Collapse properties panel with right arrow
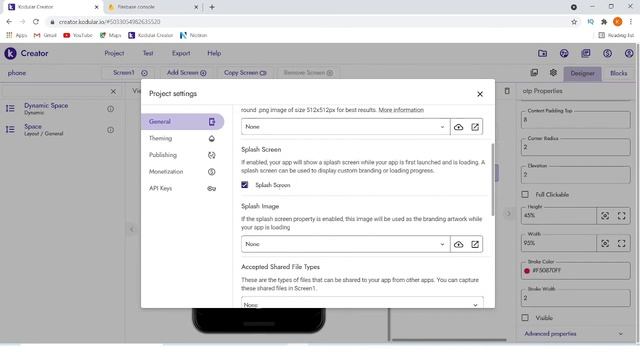The width and height of the screenshot is (640, 360). 509,213
